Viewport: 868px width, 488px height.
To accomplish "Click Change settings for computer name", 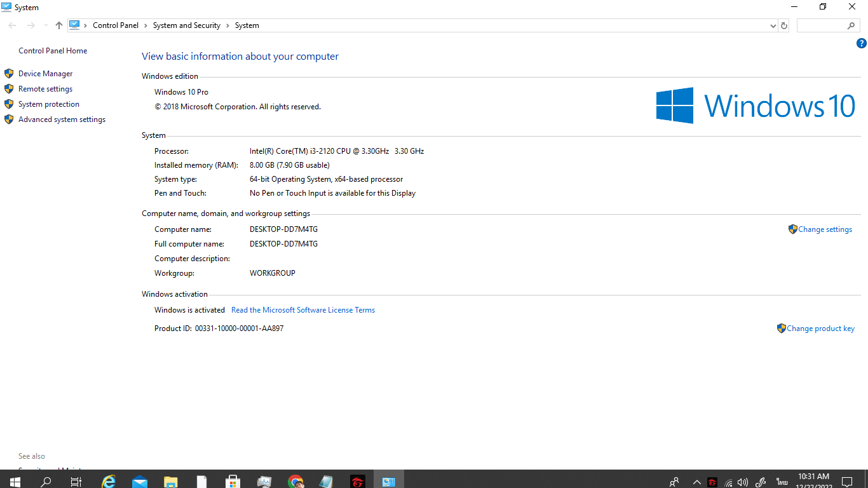I will [825, 229].
